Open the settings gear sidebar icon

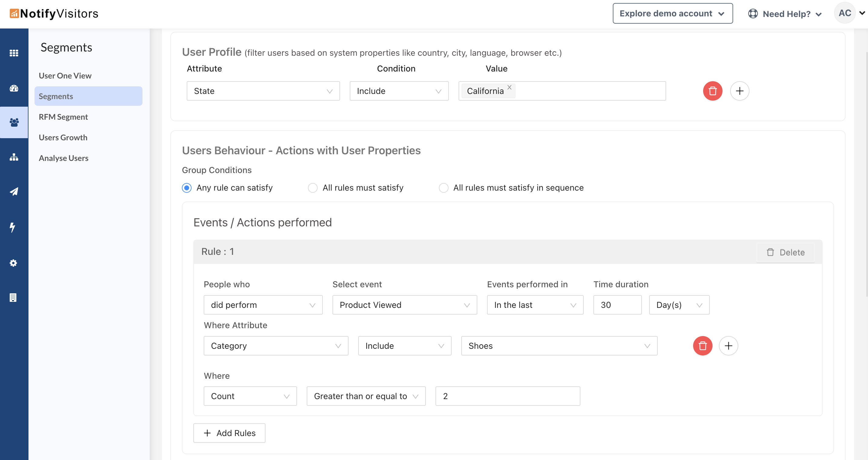tap(13, 263)
